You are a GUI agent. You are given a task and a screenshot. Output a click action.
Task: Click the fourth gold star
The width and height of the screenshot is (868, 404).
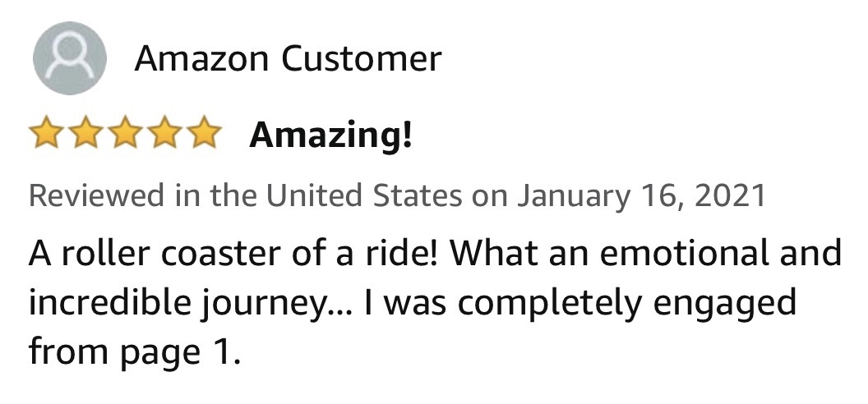point(164,132)
